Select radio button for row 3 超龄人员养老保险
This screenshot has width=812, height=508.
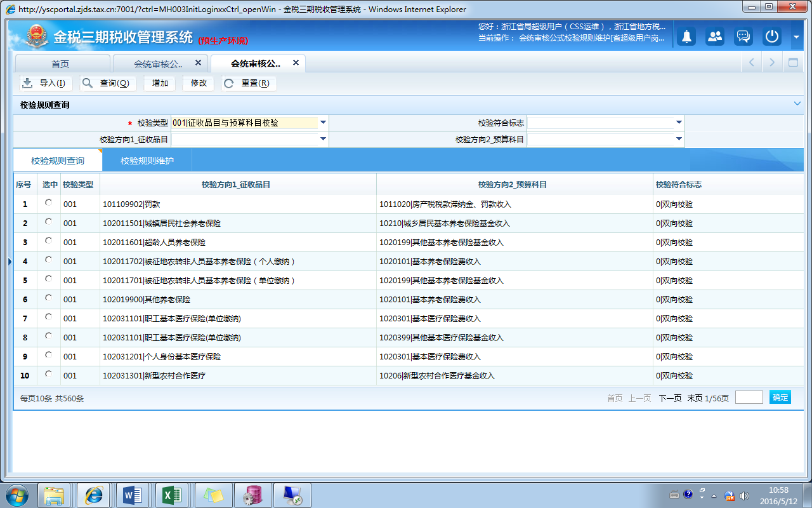point(49,241)
